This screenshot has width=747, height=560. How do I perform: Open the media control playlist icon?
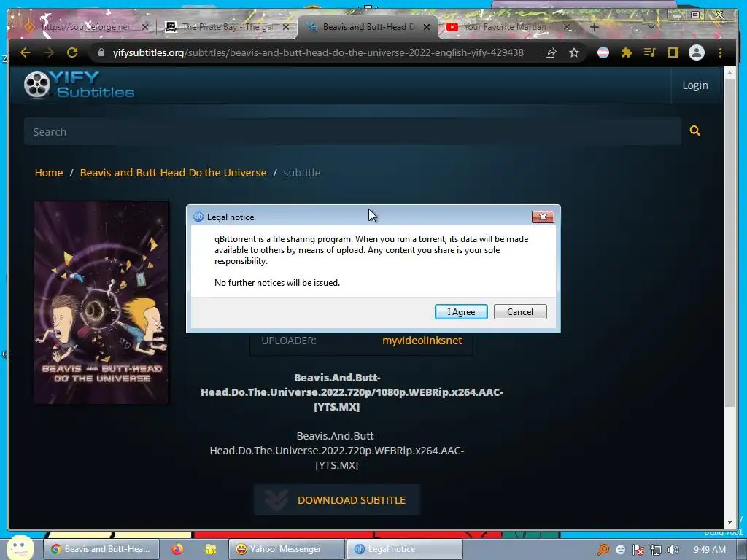pyautogui.click(x=649, y=52)
